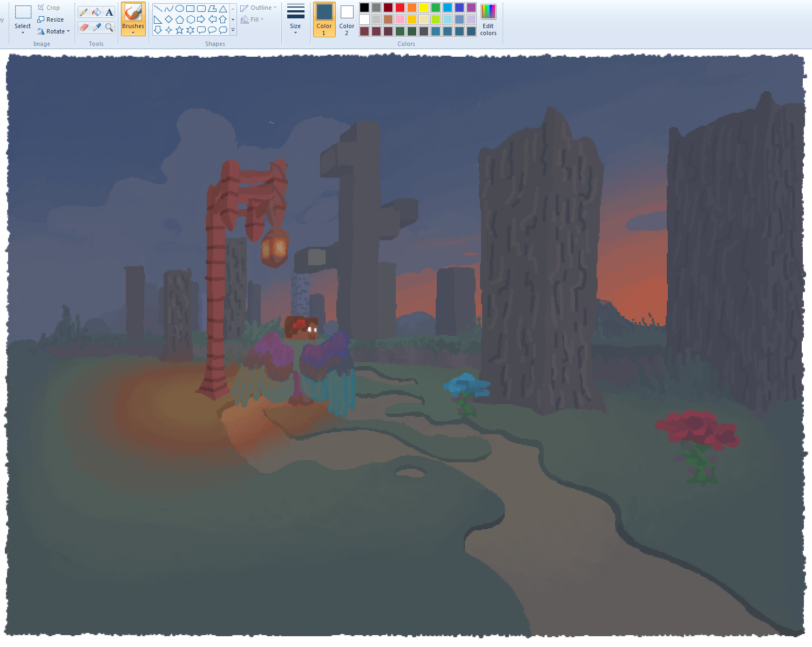812x647 pixels.
Task: Activate Color 1 foreground selector
Action: tap(324, 19)
